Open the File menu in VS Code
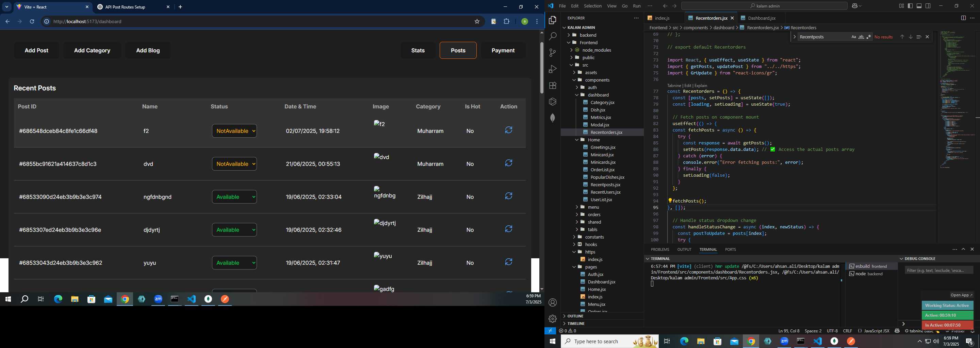The width and height of the screenshot is (980, 348). 562,6
